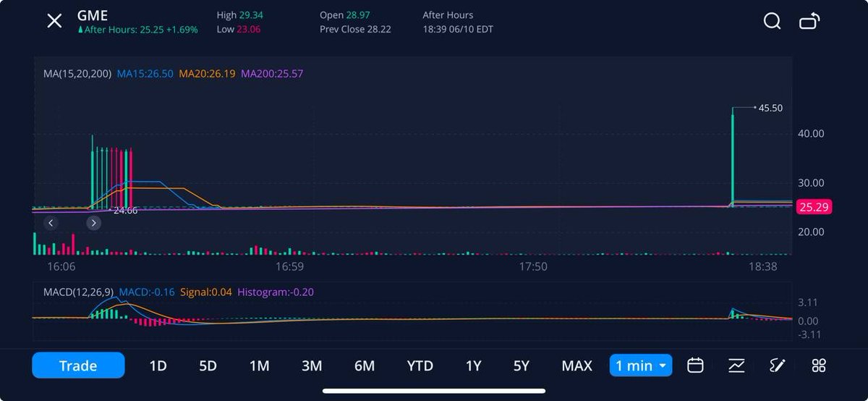Tap the 45.50 high price marker

(770, 108)
